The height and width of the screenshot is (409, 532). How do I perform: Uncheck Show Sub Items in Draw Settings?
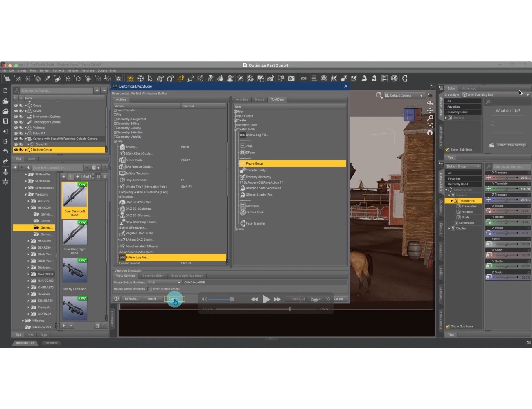pyautogui.click(x=447, y=150)
